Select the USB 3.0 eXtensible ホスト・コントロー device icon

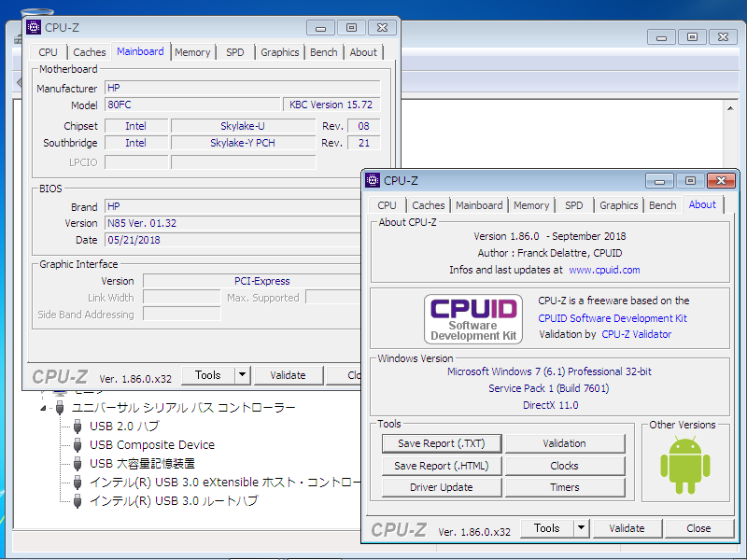pos(77,483)
